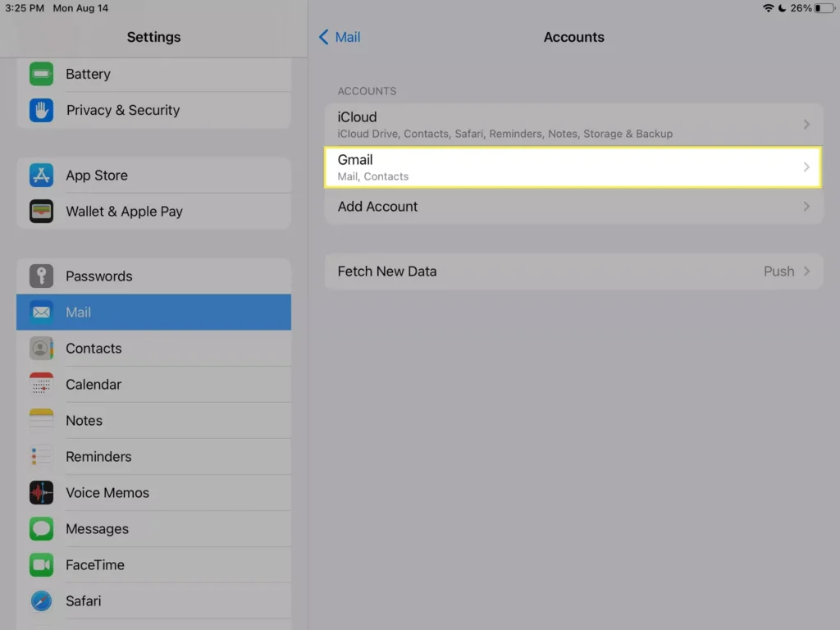Open Reminders settings row
The height and width of the screenshot is (630, 840).
[153, 457]
